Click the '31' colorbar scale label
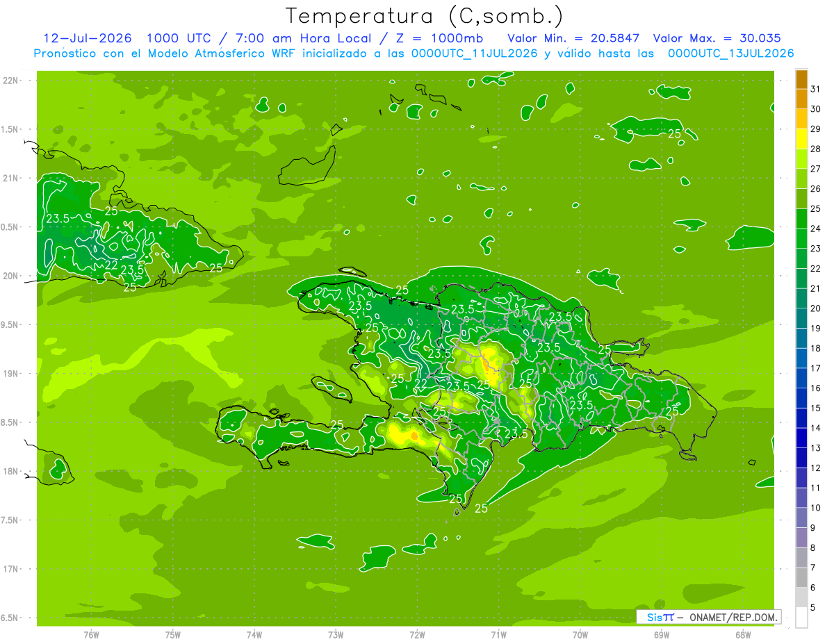834x644 pixels. pyautogui.click(x=816, y=89)
